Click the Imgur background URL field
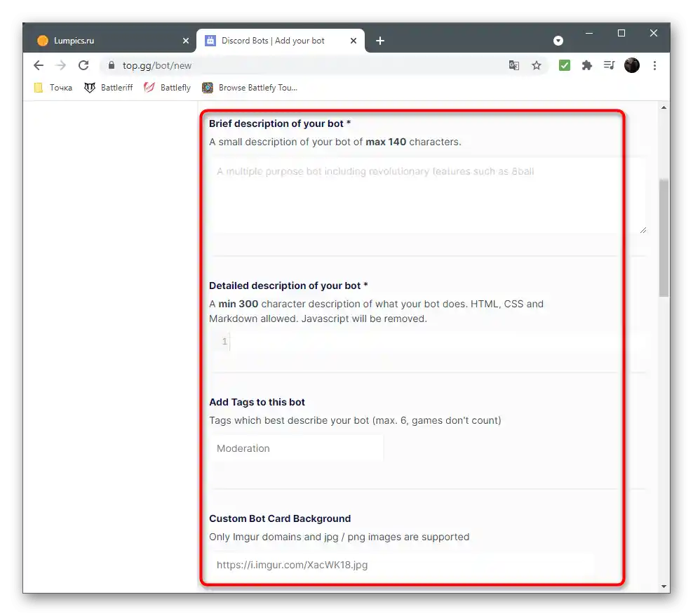The width and height of the screenshot is (693, 616). click(x=402, y=565)
